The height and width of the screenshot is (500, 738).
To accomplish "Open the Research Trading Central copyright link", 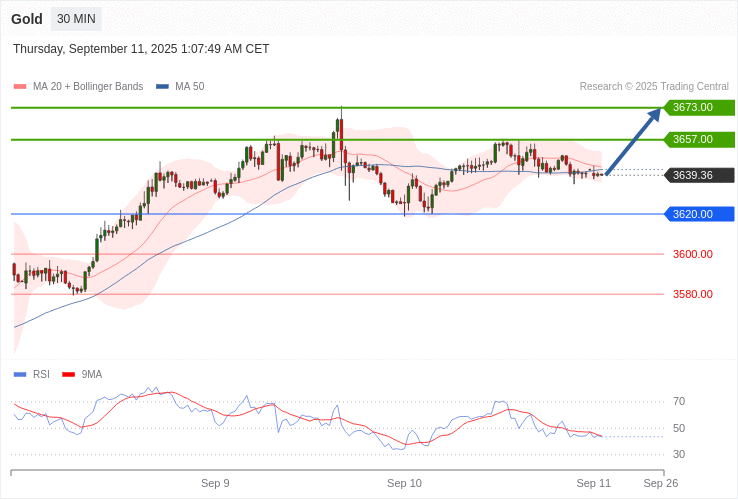I will (x=654, y=87).
